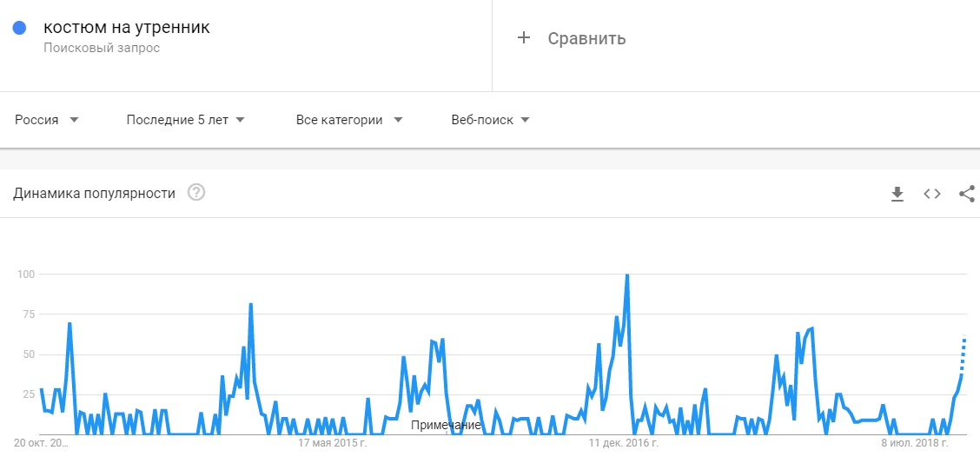Expand the Последние 5 лет time range
The width and height of the screenshot is (980, 470).
pyautogui.click(x=185, y=120)
